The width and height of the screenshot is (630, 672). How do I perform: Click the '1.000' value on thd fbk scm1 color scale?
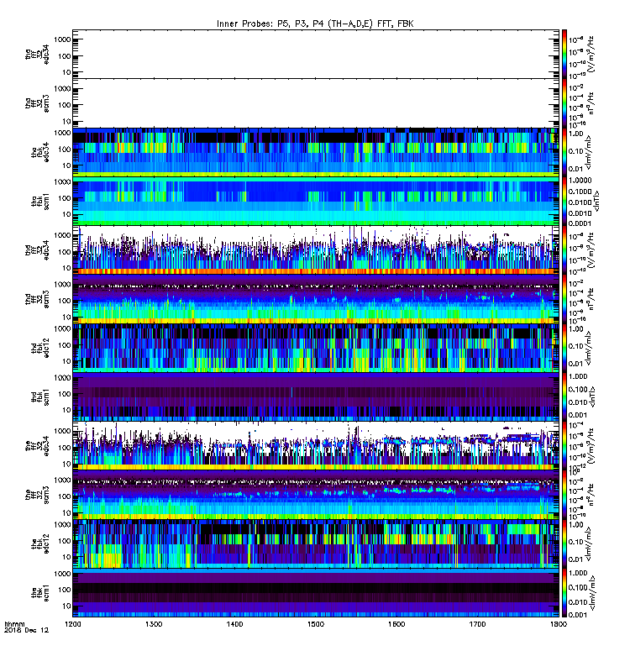578,376
